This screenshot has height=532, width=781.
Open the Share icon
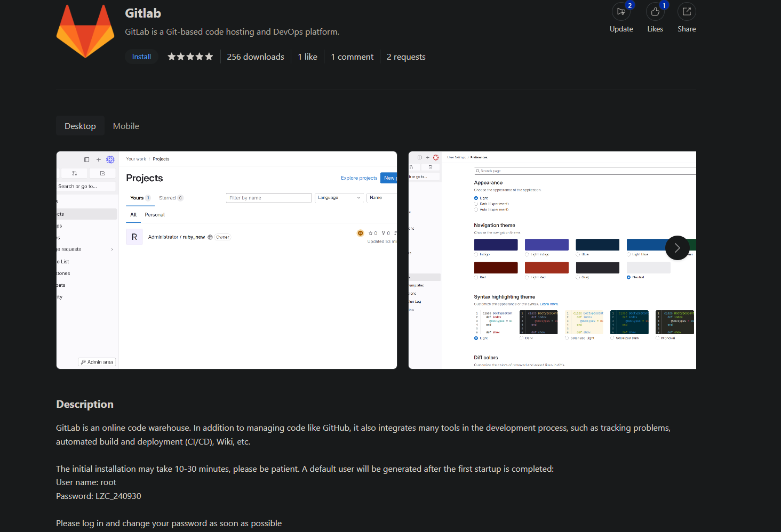(x=687, y=12)
